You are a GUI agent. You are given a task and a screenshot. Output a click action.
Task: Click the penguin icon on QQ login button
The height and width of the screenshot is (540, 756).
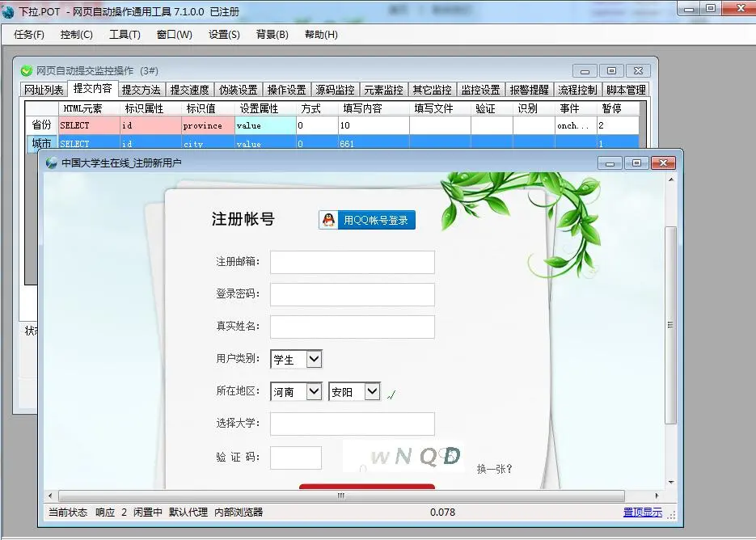(x=329, y=220)
